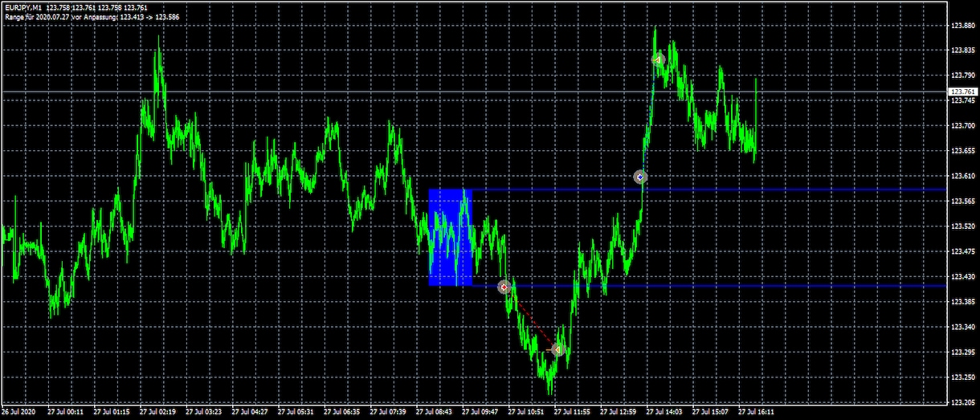Viewport: 980px width, 420px height.
Task: Click the '26 Jul 2020' time axis label
Action: tap(18, 411)
